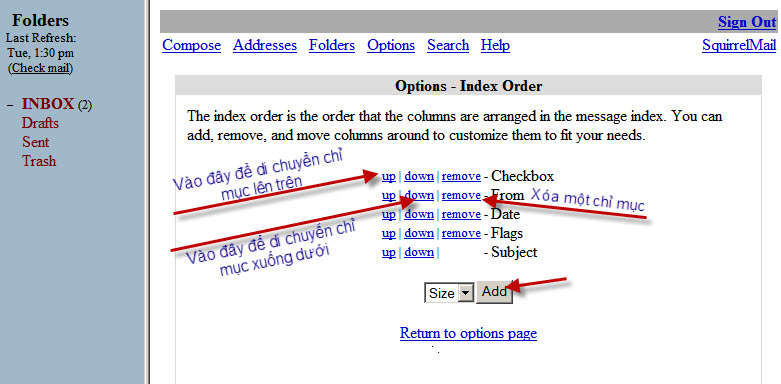781x384 pixels.
Task: Remove the Checkbox column
Action: [461, 176]
